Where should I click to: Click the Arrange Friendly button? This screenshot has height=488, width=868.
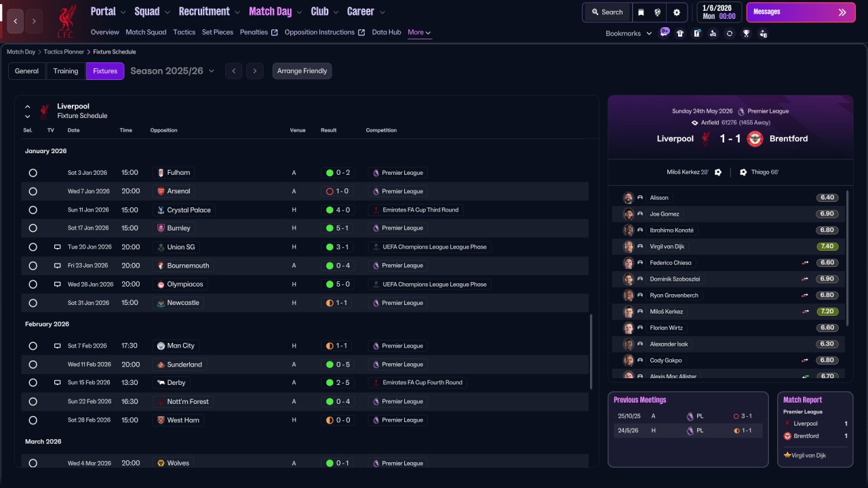click(302, 71)
